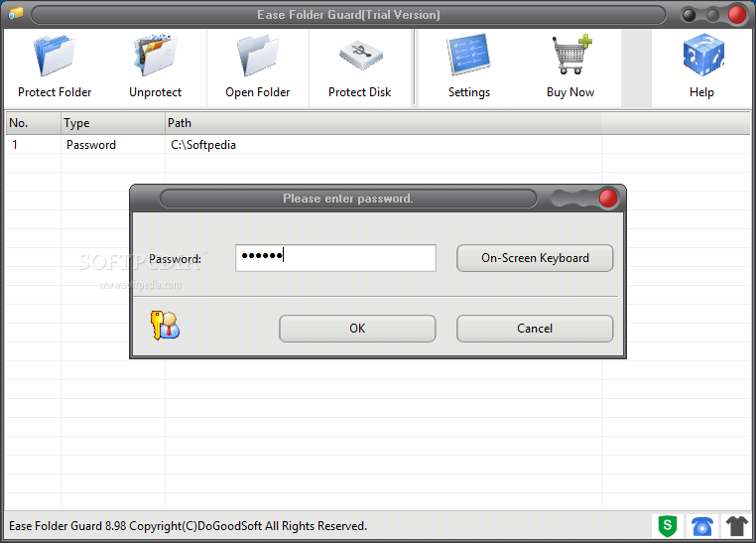Screen dimensions: 756x543
Task: Select the Unprotect toolbar icon
Action: (x=155, y=56)
